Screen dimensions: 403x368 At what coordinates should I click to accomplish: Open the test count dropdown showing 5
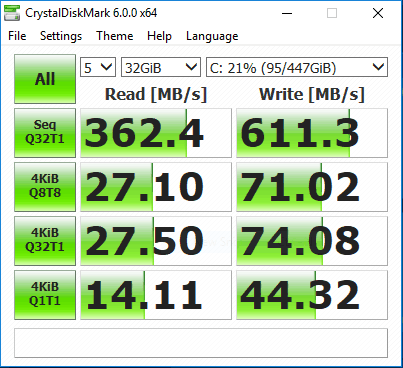coord(98,67)
